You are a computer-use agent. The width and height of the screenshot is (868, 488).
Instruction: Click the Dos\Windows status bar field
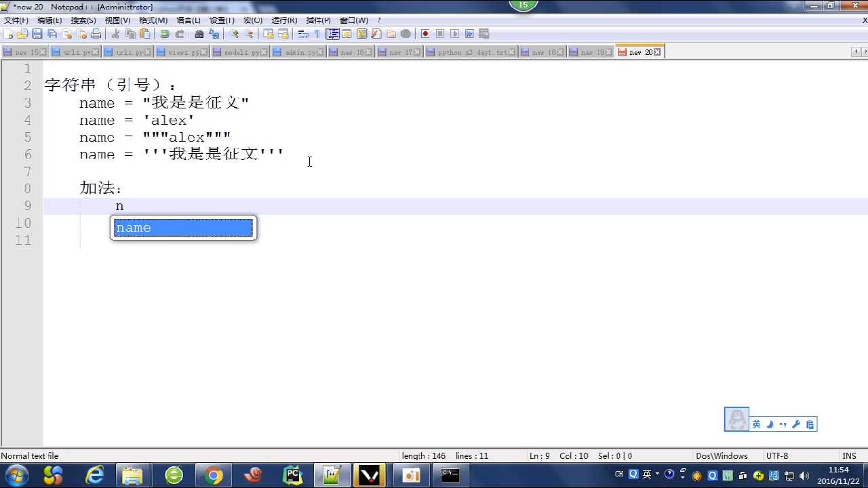(x=722, y=456)
